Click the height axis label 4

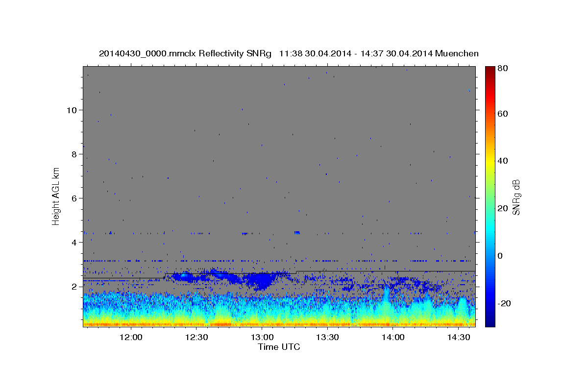tap(73, 242)
